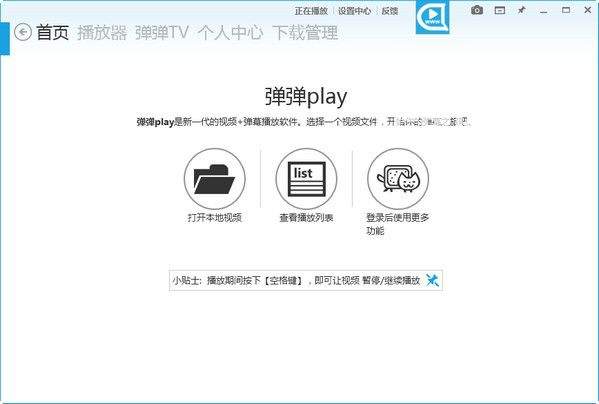This screenshot has height=404, width=599.
Task: Click the cat icon to log in
Action: tap(398, 179)
